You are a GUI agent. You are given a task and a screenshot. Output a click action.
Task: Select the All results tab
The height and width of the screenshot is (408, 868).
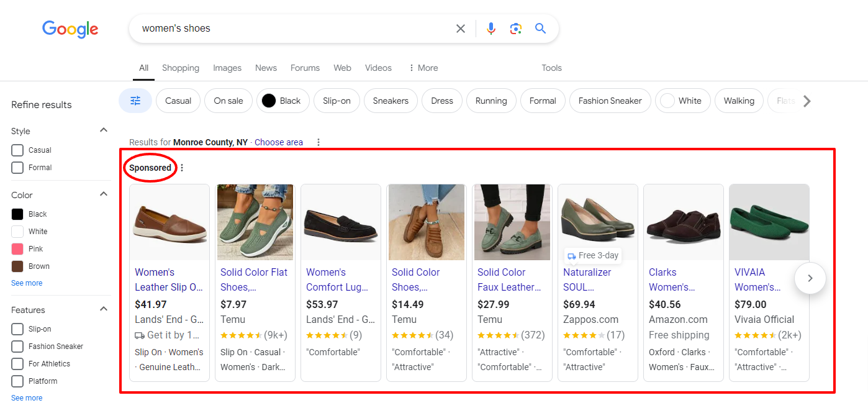[x=143, y=68]
